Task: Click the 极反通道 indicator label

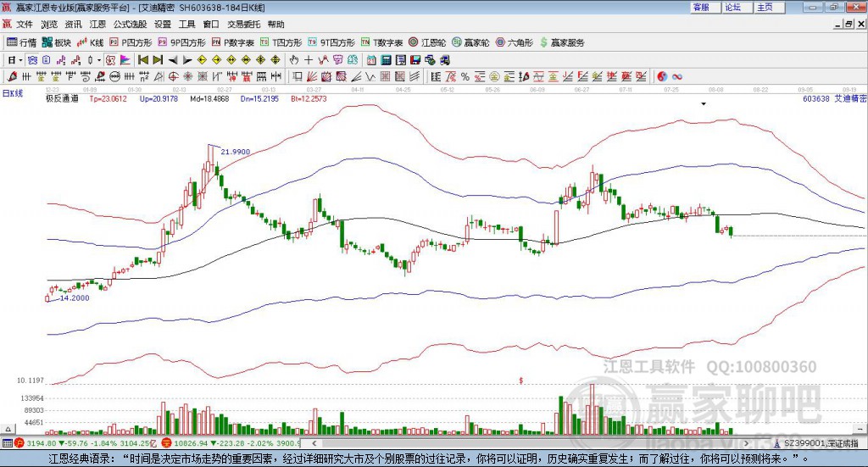Action: pyautogui.click(x=62, y=98)
